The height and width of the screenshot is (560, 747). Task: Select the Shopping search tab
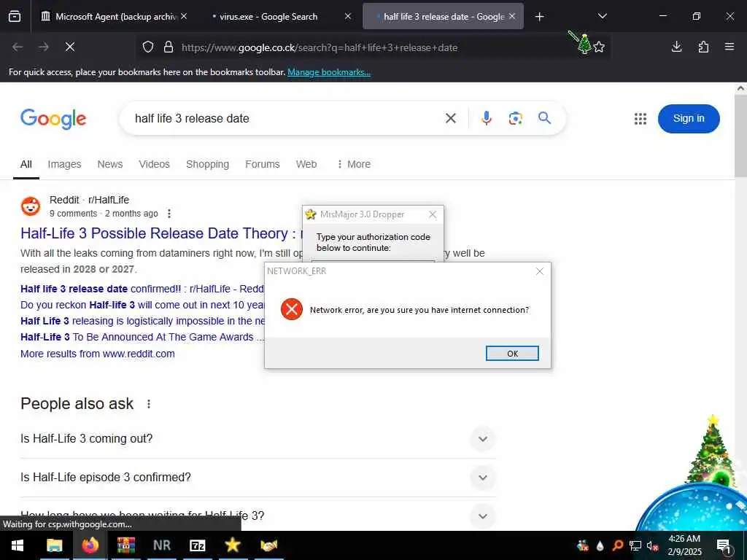point(207,164)
